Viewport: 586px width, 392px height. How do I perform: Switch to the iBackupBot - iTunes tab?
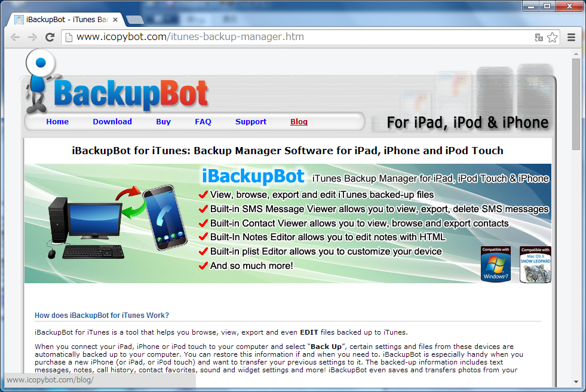tap(66, 19)
